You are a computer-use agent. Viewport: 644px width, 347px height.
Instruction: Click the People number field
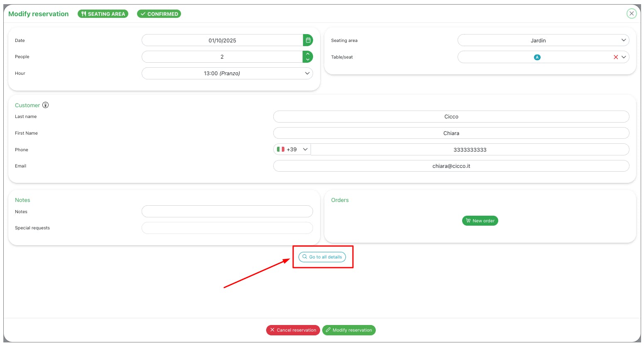pyautogui.click(x=222, y=57)
